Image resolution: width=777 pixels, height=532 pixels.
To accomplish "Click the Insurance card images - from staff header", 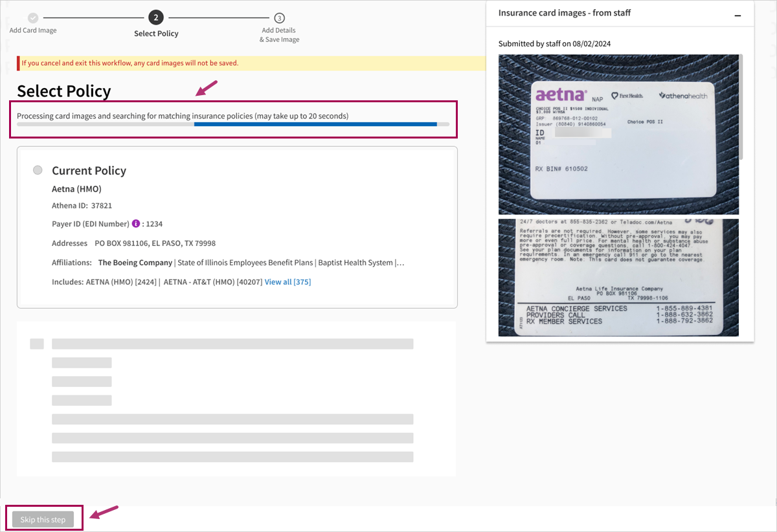I will coord(564,13).
